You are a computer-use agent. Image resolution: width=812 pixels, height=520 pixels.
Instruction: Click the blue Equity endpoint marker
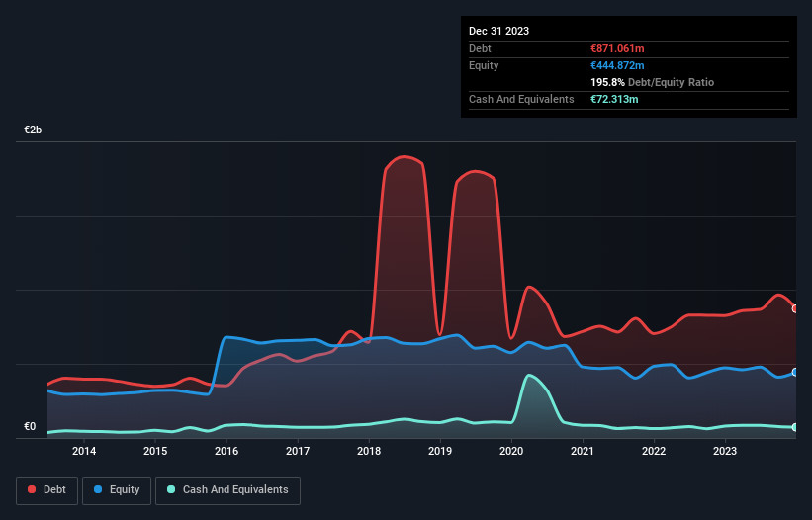[795, 372]
